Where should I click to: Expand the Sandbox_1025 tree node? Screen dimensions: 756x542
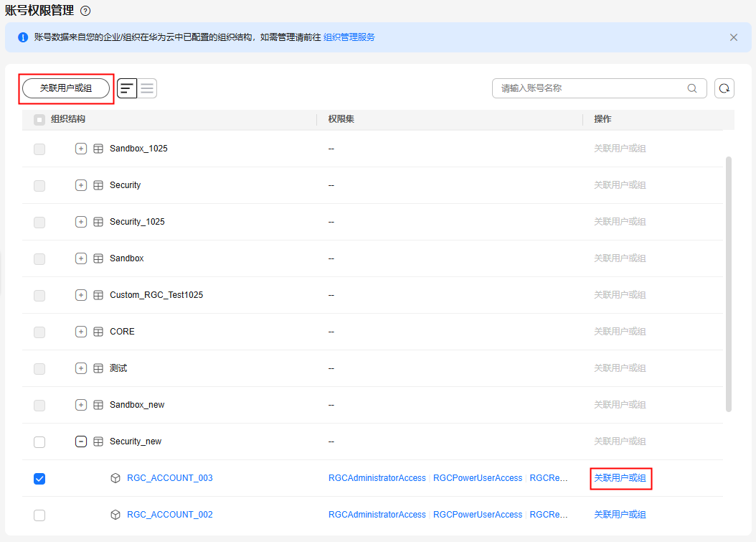81,149
